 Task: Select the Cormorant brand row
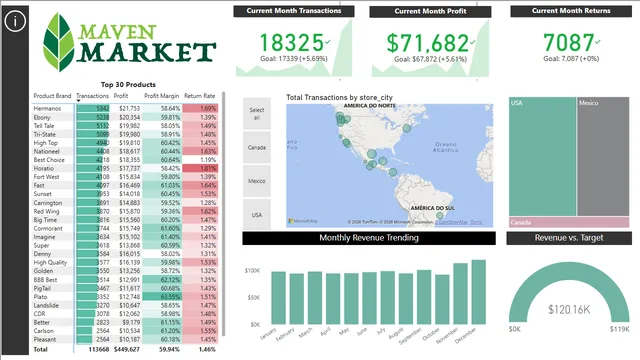125,229
